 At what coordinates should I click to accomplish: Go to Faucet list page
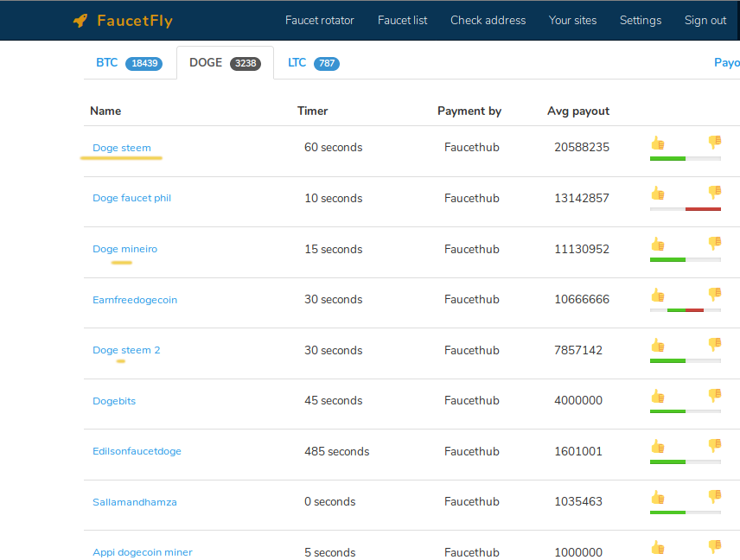[x=402, y=20]
